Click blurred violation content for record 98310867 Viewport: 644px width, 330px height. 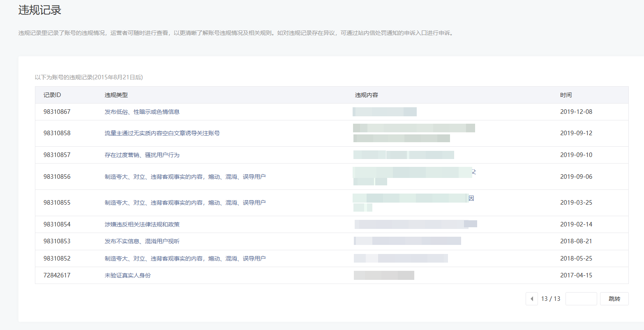[x=385, y=112]
